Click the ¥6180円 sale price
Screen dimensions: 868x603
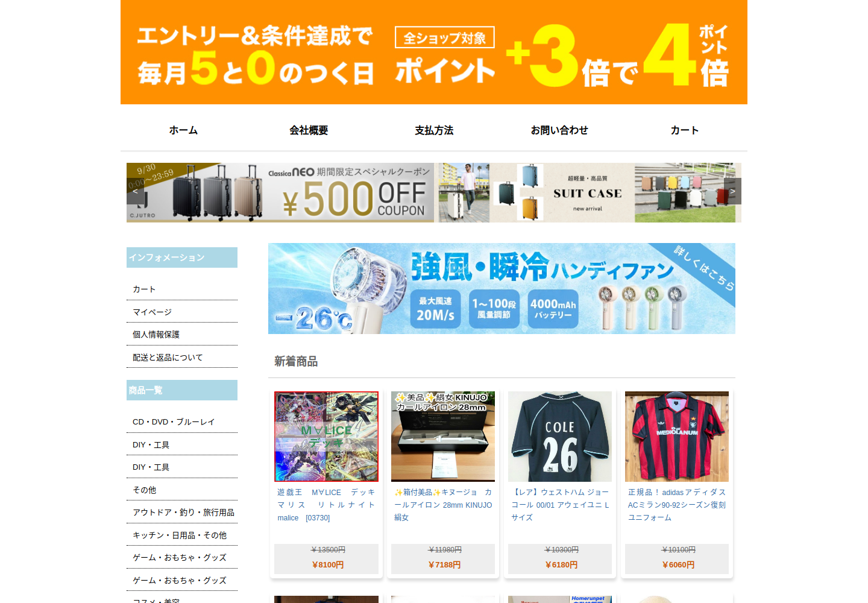tap(561, 565)
